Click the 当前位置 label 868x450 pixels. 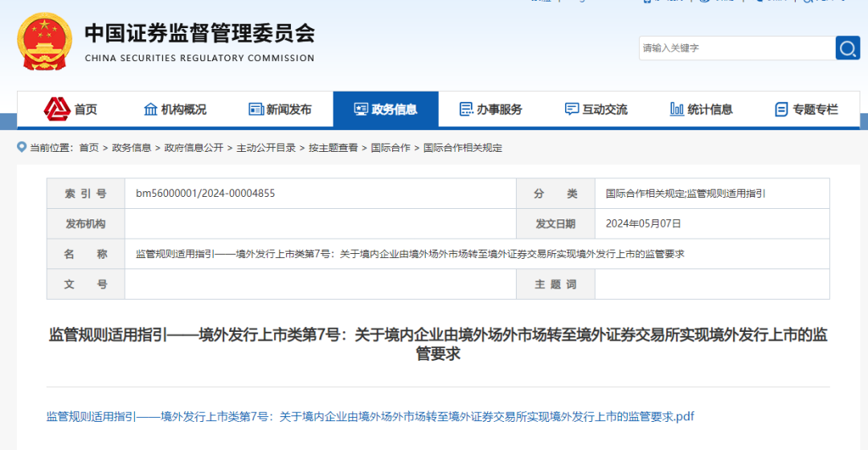tap(50, 148)
